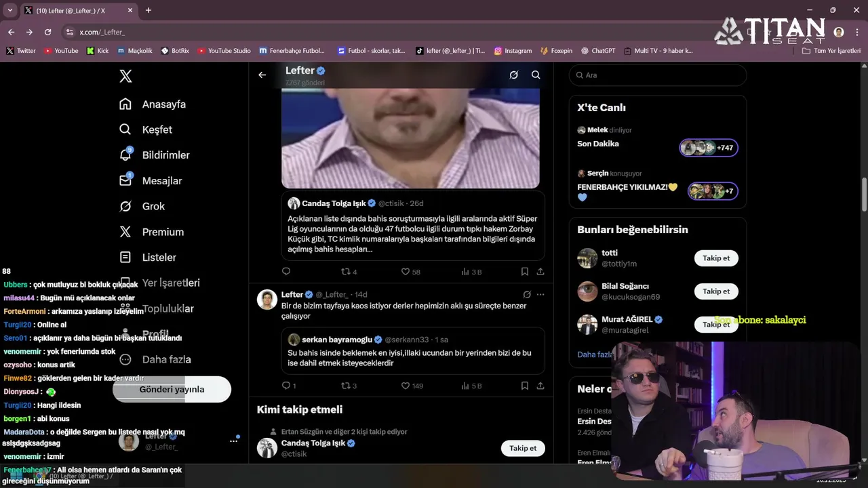Like the post with 149 likes
This screenshot has width=868, height=488.
point(412,386)
